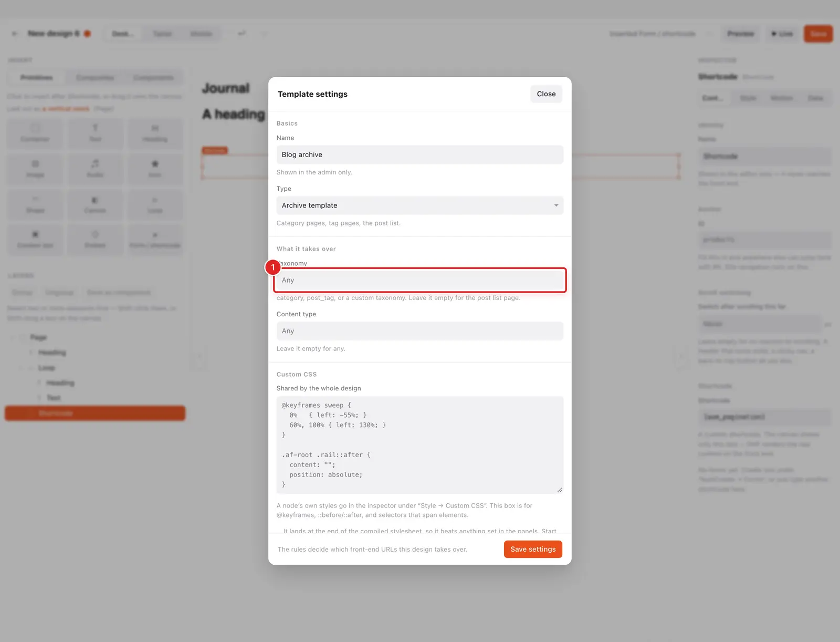Click the footer note about front-end URLs
Image resolution: width=840 pixels, height=642 pixels.
(372, 550)
